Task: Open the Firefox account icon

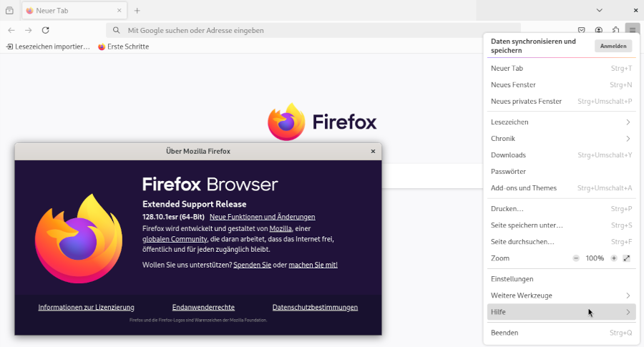Action: pyautogui.click(x=599, y=30)
